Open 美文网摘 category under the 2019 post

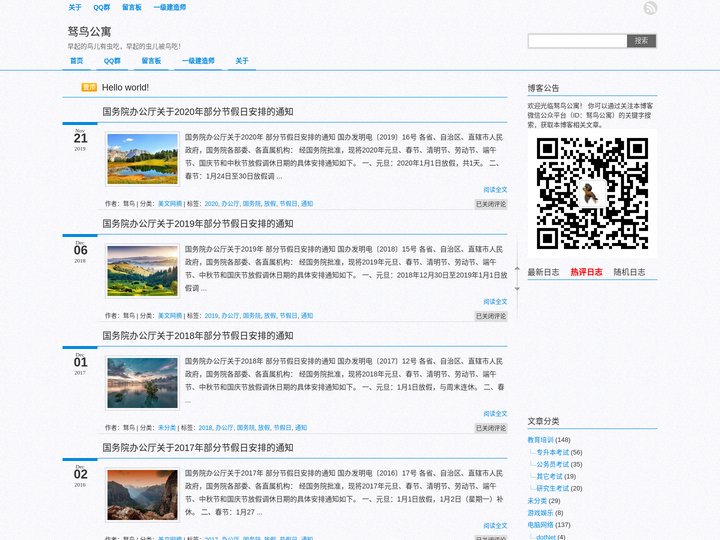(x=170, y=316)
